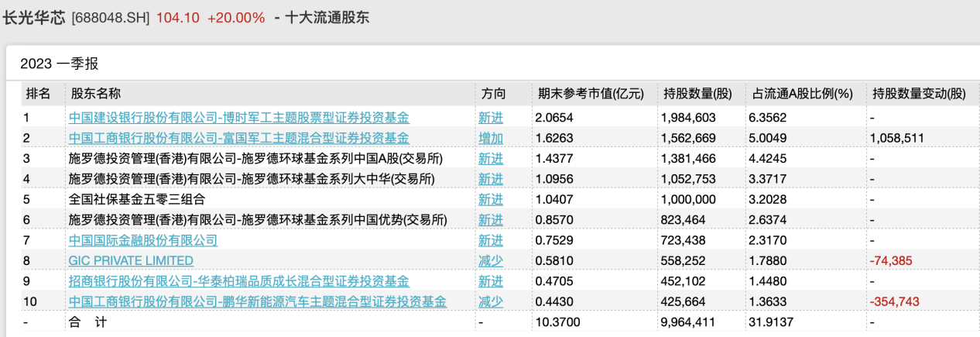Click 新进 link for 中国国际金融股份有限公司
This screenshot has width=980, height=337.
(x=491, y=240)
